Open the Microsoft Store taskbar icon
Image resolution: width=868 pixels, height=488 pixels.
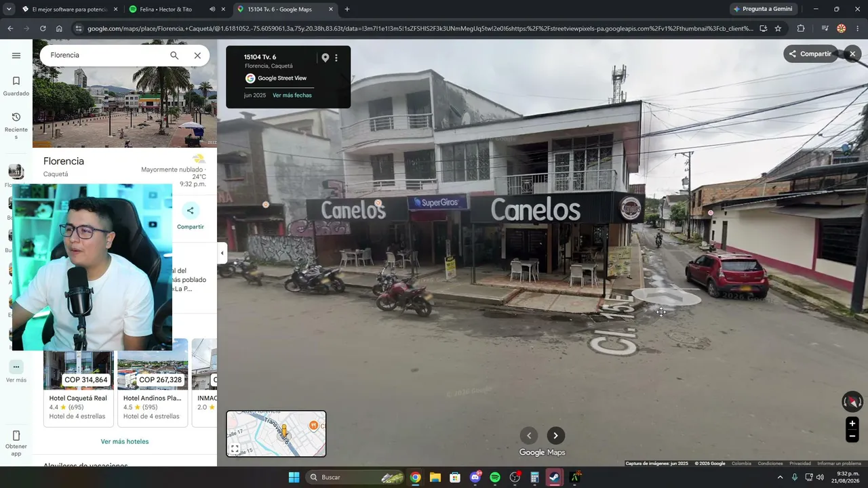pyautogui.click(x=455, y=477)
